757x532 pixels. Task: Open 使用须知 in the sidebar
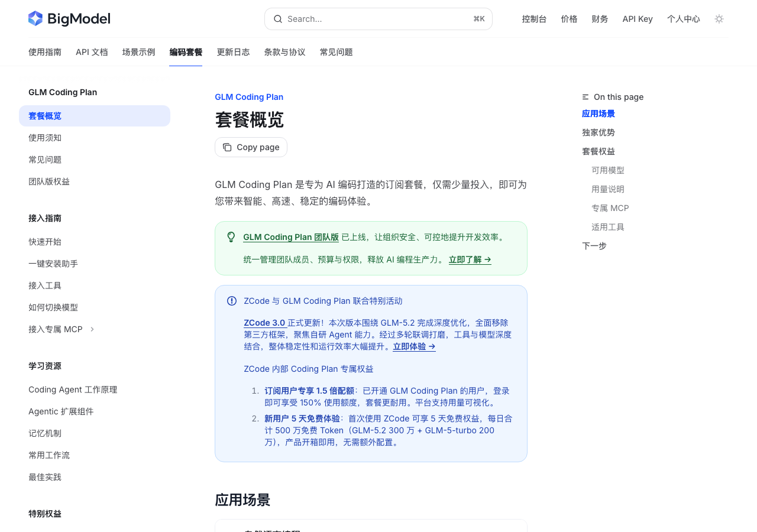click(95, 138)
